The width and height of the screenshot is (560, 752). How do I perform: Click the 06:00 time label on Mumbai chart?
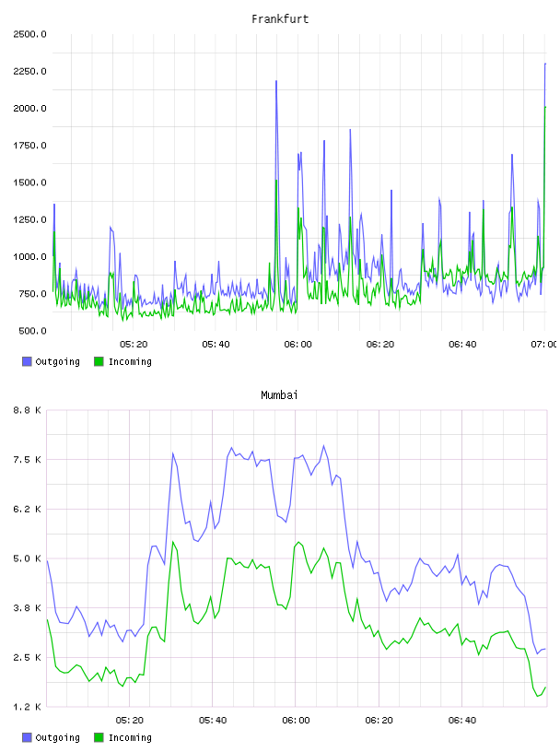(x=296, y=721)
